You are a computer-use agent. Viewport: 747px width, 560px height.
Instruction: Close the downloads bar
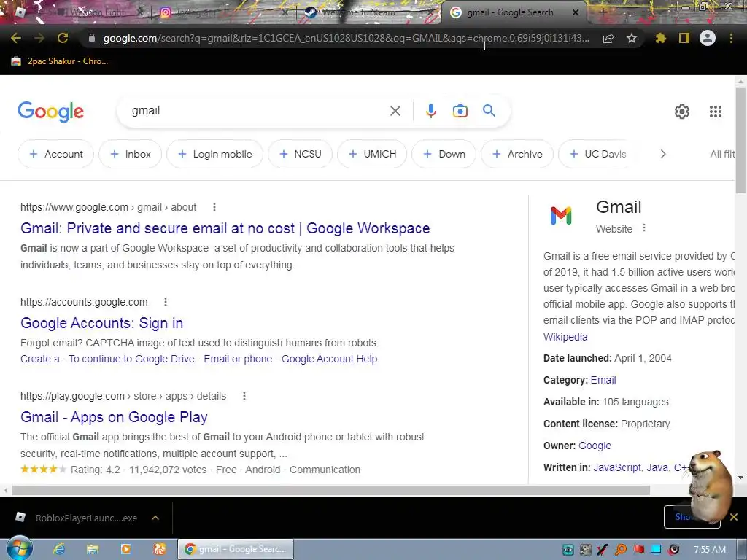(x=734, y=517)
